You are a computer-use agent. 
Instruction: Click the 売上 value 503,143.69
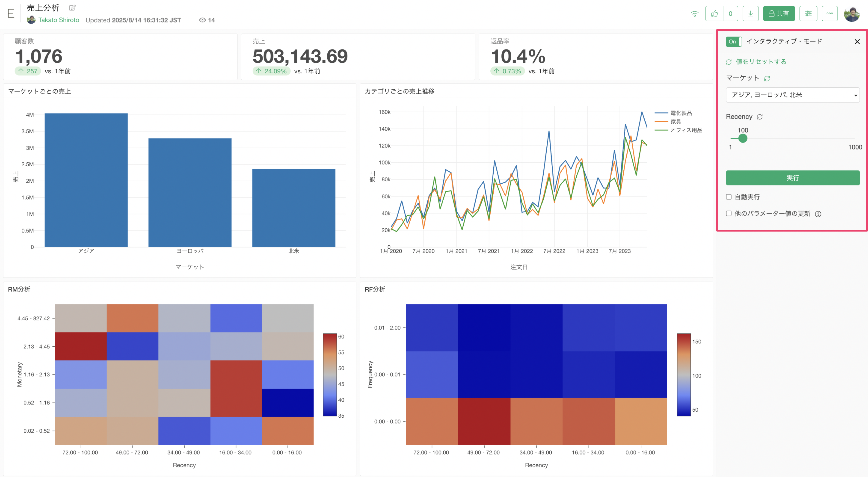click(x=300, y=56)
